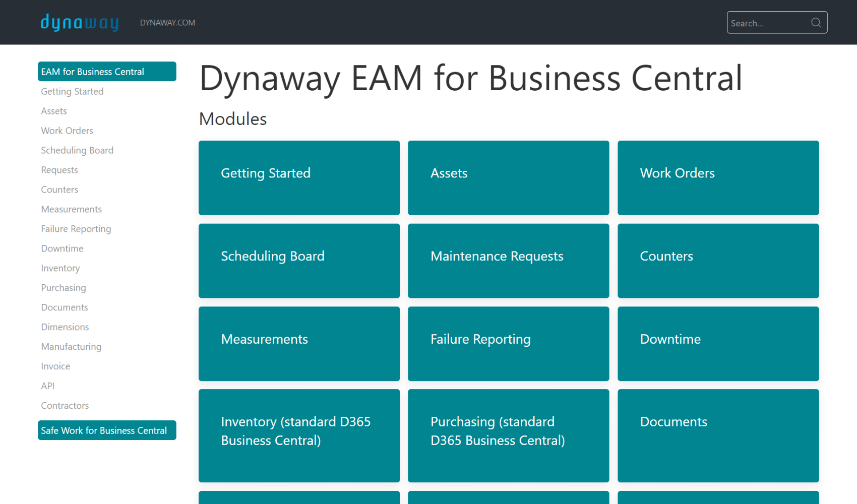
Task: Open Failure Reporting in sidebar
Action: (x=76, y=229)
